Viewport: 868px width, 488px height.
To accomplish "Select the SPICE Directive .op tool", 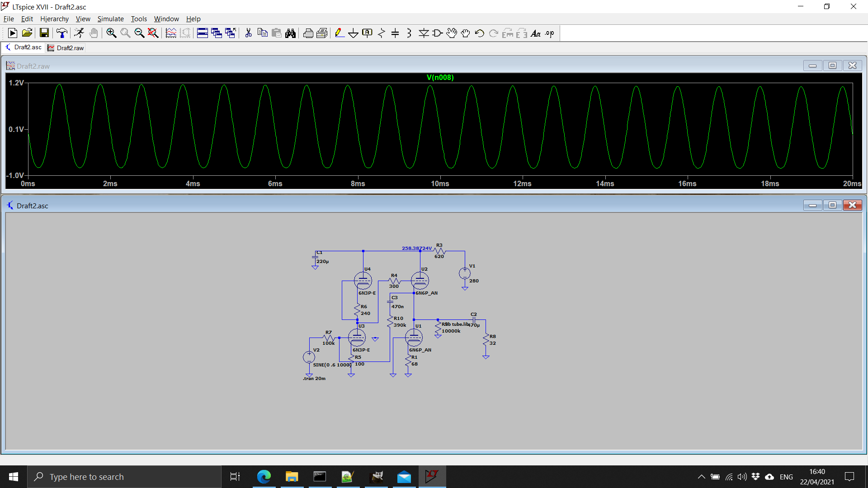I will [550, 33].
